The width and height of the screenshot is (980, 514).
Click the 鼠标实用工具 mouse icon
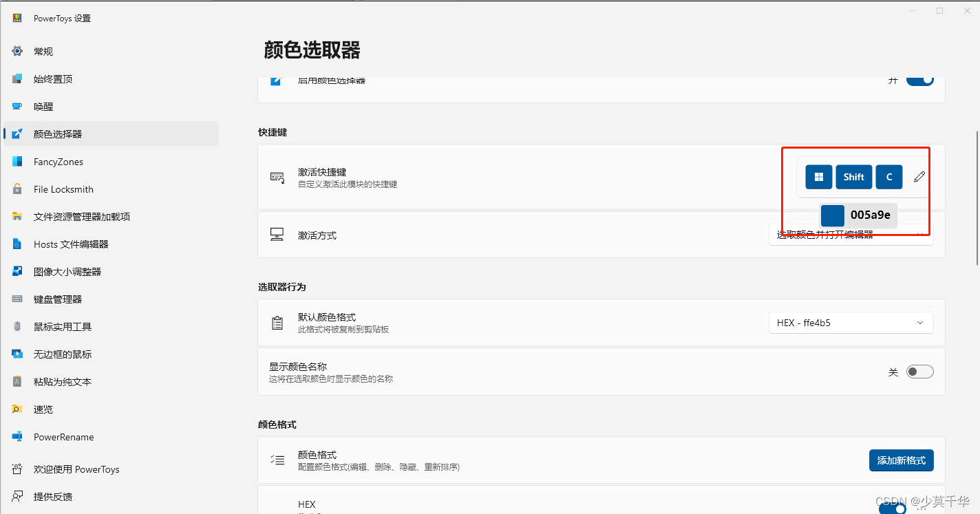(x=18, y=327)
